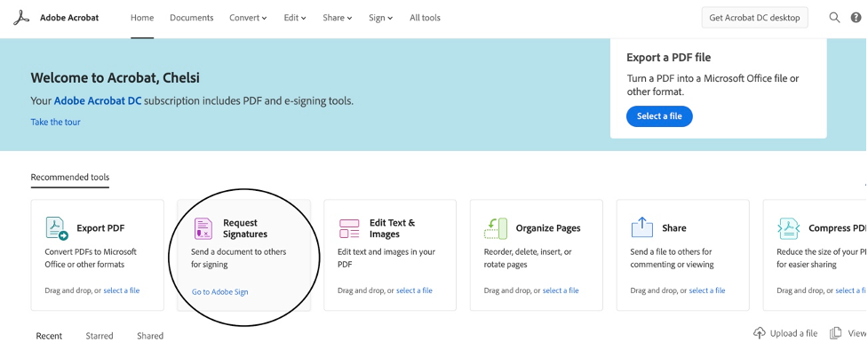
Task: Open the help question mark icon
Action: (x=856, y=18)
